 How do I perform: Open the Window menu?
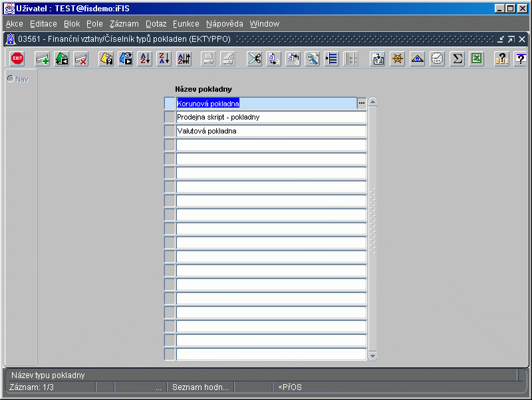tap(265, 24)
